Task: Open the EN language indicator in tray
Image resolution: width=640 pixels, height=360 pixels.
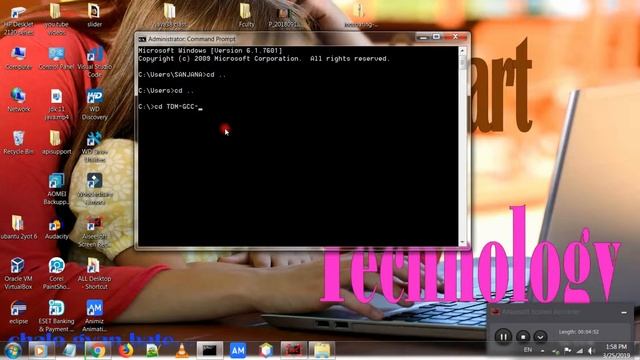Action: click(528, 350)
